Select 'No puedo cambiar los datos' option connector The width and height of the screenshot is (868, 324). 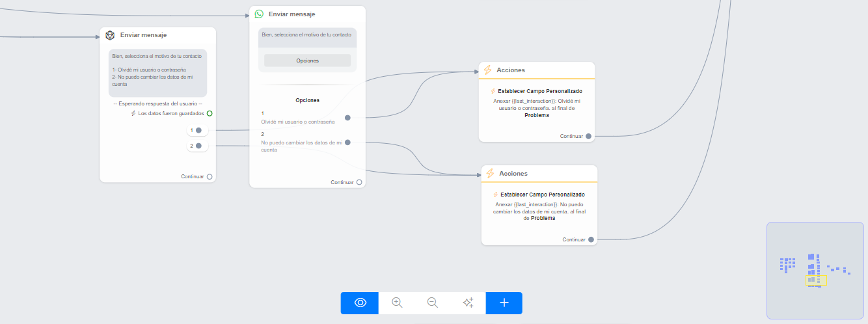click(x=347, y=142)
